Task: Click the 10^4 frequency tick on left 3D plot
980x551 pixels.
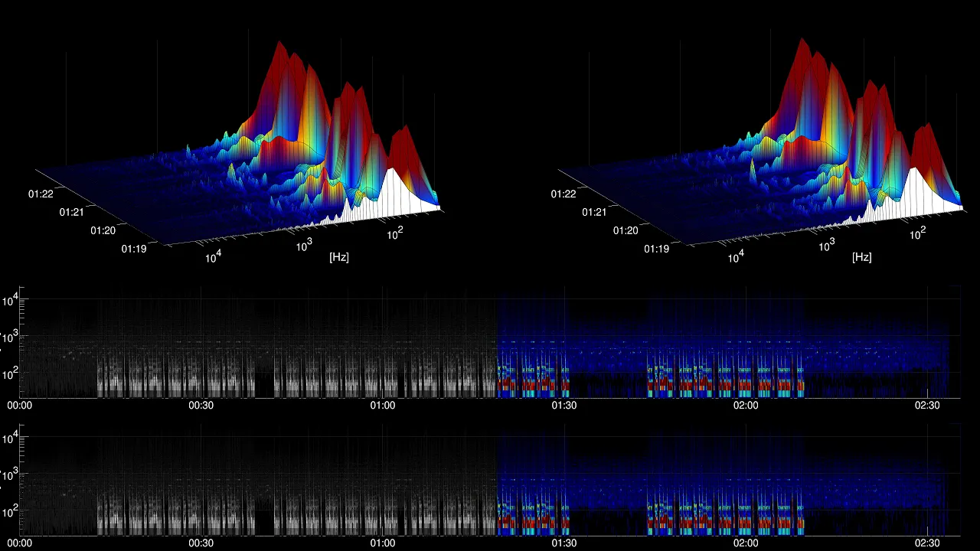Action: tap(212, 256)
